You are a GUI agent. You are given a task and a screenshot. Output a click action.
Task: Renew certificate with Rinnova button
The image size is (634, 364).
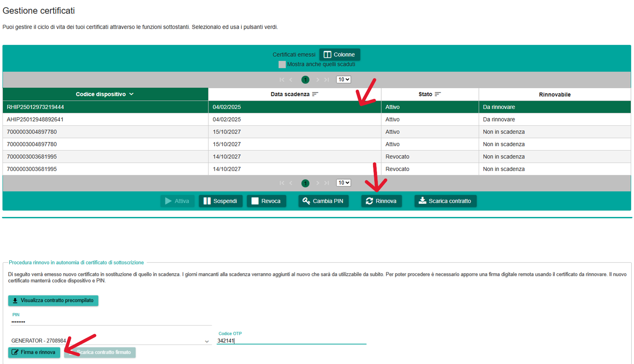[381, 201]
